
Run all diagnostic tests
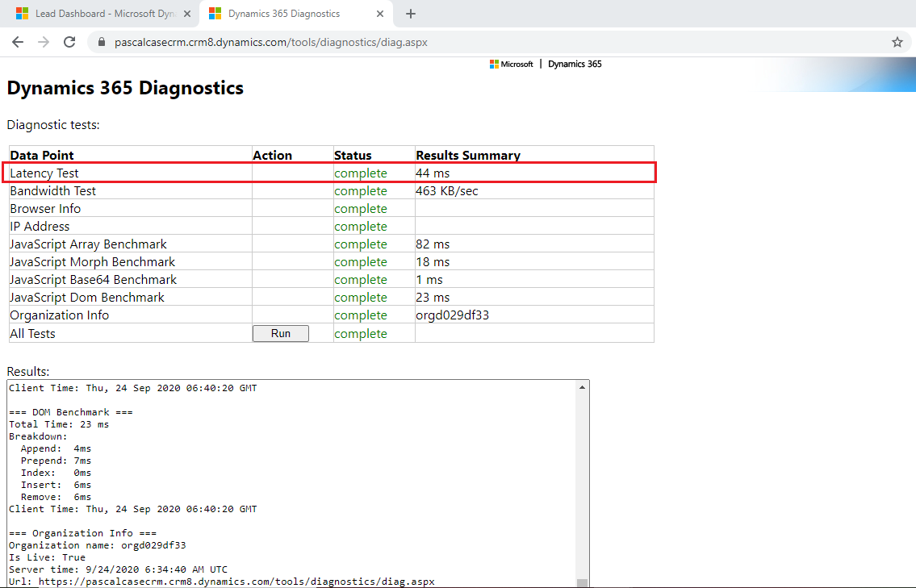point(280,333)
